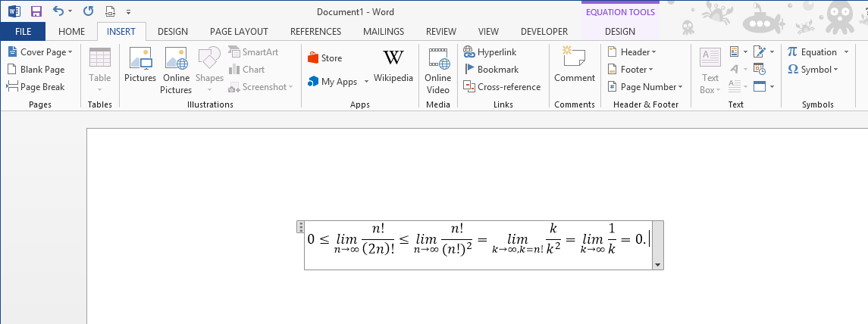Open the FILE backstage tab
868x324 pixels.
23,32
